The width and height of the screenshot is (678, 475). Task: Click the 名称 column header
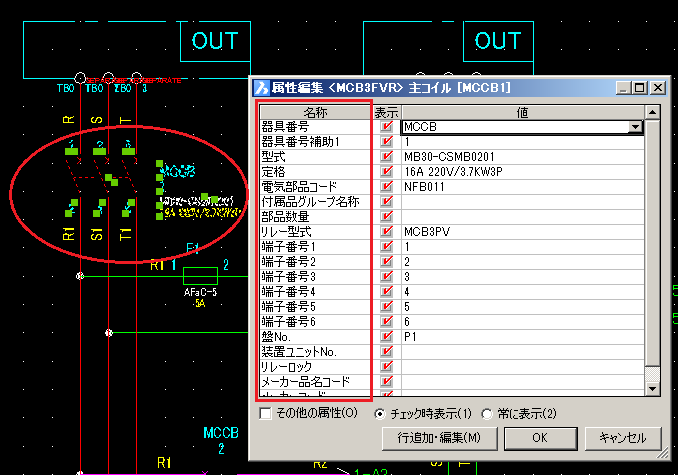click(315, 112)
